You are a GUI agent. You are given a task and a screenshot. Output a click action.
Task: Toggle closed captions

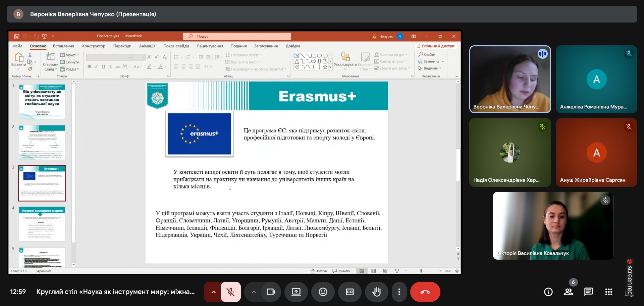[x=350, y=292]
